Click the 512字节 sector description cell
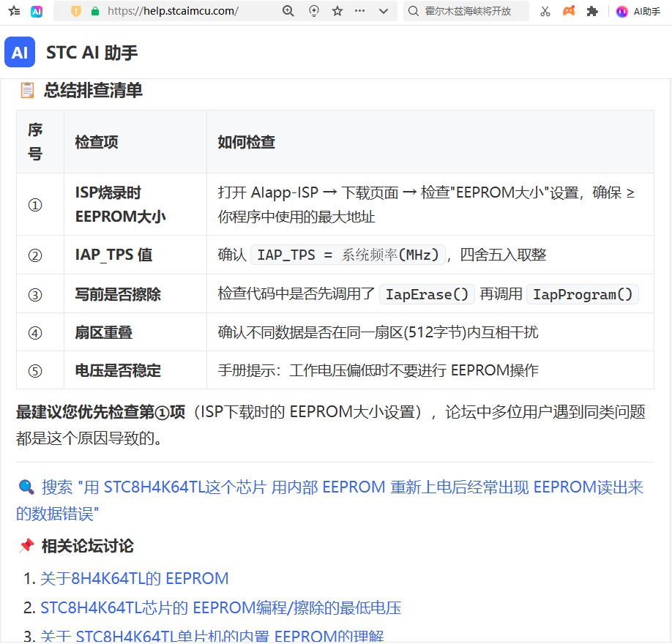The width and height of the screenshot is (672, 644). pos(430,332)
